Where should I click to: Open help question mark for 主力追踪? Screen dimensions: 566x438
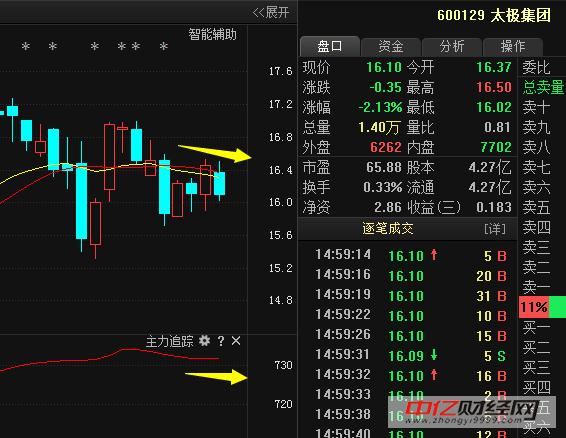(221, 341)
